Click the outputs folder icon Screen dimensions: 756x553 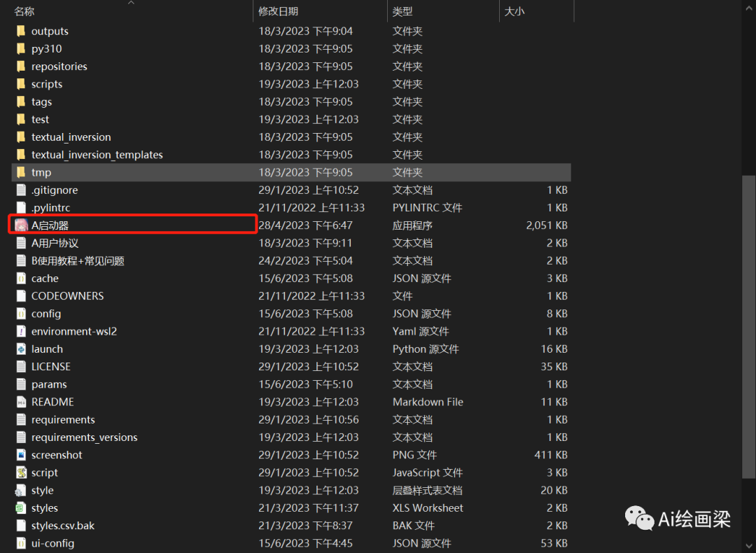[21, 31]
